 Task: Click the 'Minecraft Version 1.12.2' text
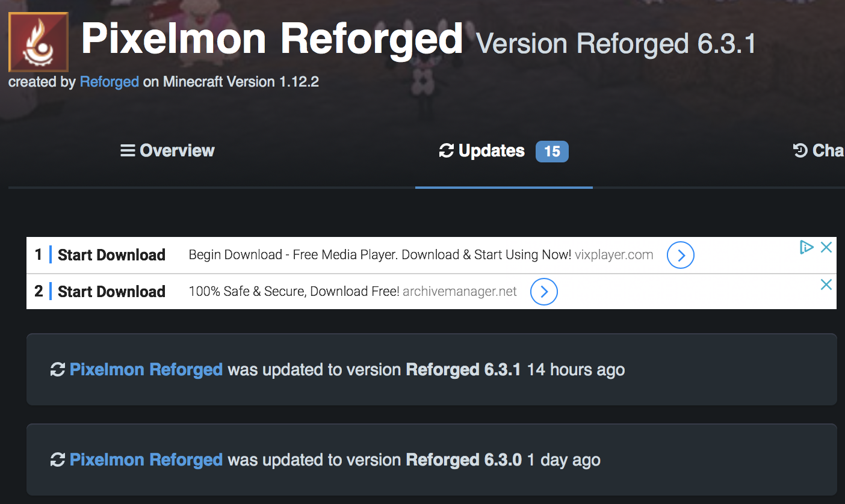coord(241,82)
